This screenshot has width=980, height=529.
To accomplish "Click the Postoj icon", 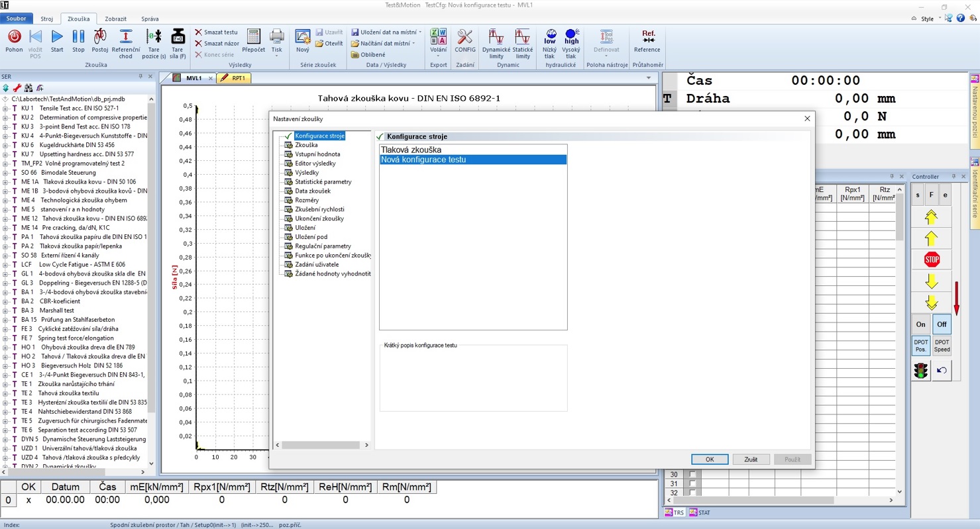I will coord(100,37).
